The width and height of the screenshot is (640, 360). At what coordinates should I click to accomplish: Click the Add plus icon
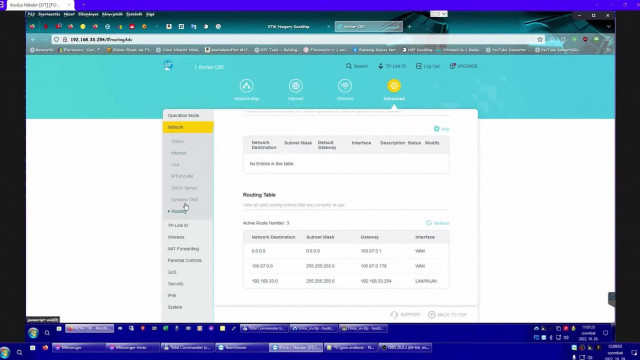(437, 129)
